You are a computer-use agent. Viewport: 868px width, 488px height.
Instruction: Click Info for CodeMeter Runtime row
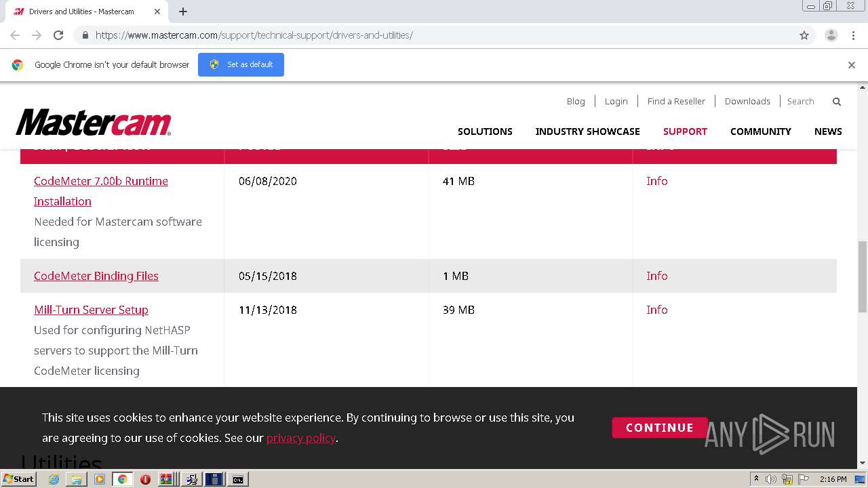(x=657, y=181)
